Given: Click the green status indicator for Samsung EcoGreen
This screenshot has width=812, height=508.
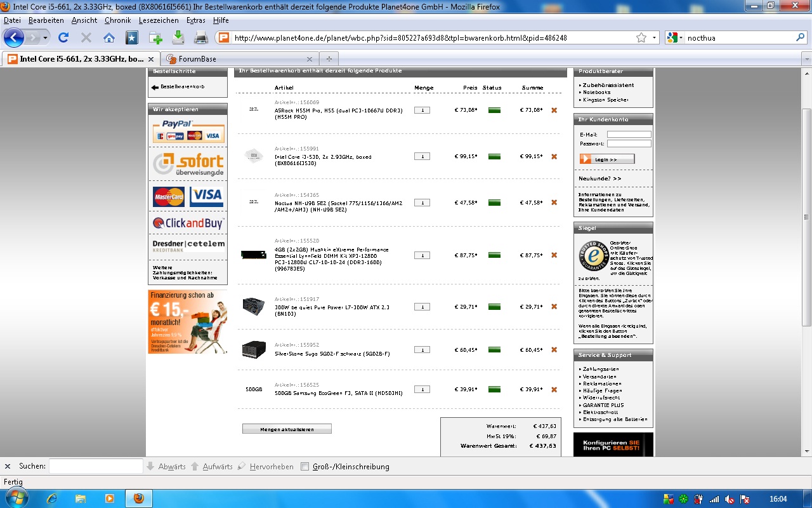Looking at the screenshot, I should [x=494, y=390].
